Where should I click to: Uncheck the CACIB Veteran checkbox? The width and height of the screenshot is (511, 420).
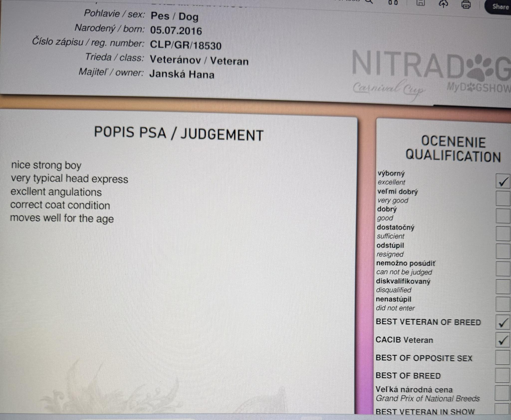pyautogui.click(x=503, y=340)
